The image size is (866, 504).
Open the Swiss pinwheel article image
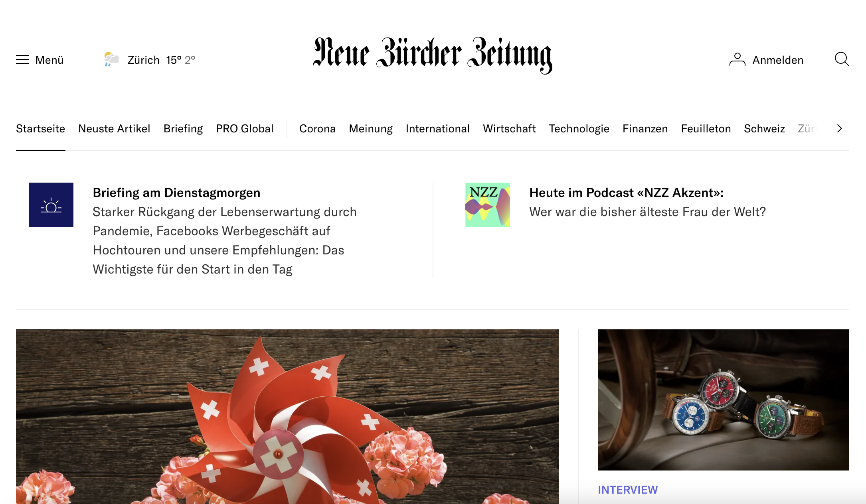point(287,417)
